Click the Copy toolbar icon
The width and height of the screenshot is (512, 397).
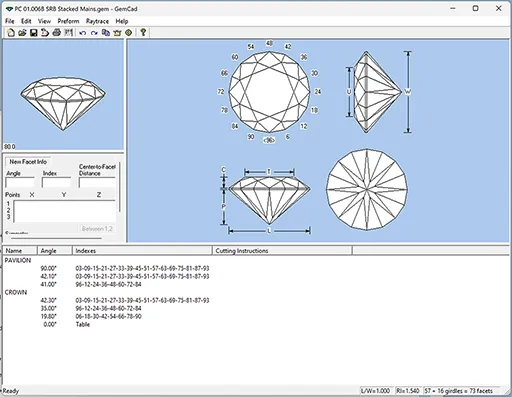tap(106, 33)
